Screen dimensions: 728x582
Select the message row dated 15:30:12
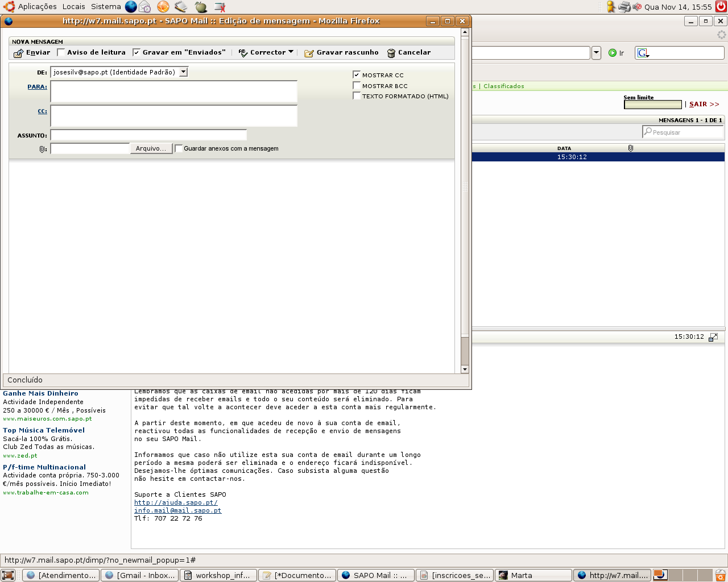(598, 157)
